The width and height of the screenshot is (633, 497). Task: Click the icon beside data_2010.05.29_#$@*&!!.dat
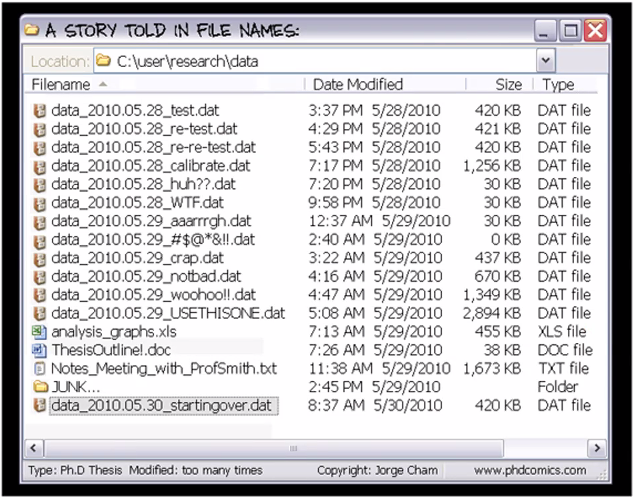pos(39,240)
